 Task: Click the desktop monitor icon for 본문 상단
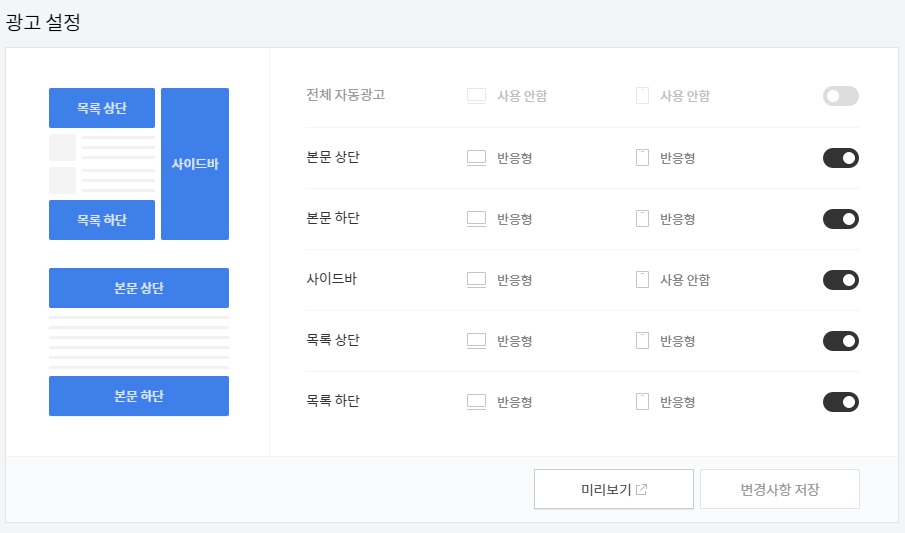coord(476,158)
